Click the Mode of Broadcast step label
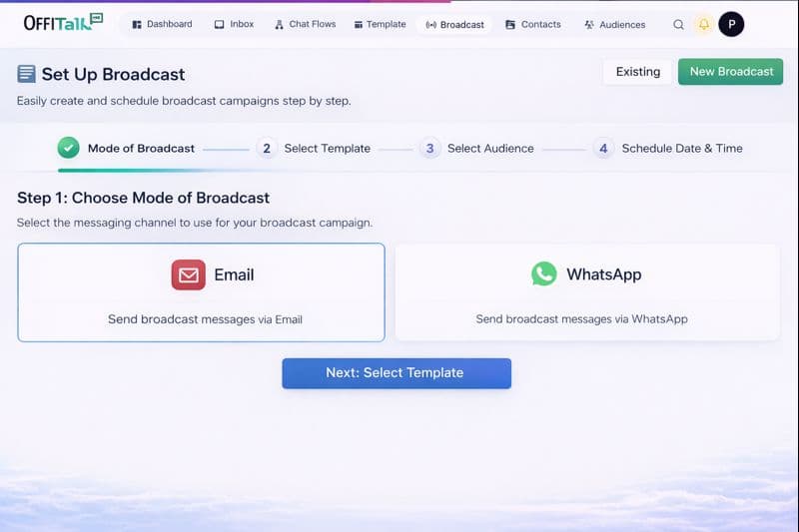Viewport: 799px width, 532px height. (x=141, y=148)
